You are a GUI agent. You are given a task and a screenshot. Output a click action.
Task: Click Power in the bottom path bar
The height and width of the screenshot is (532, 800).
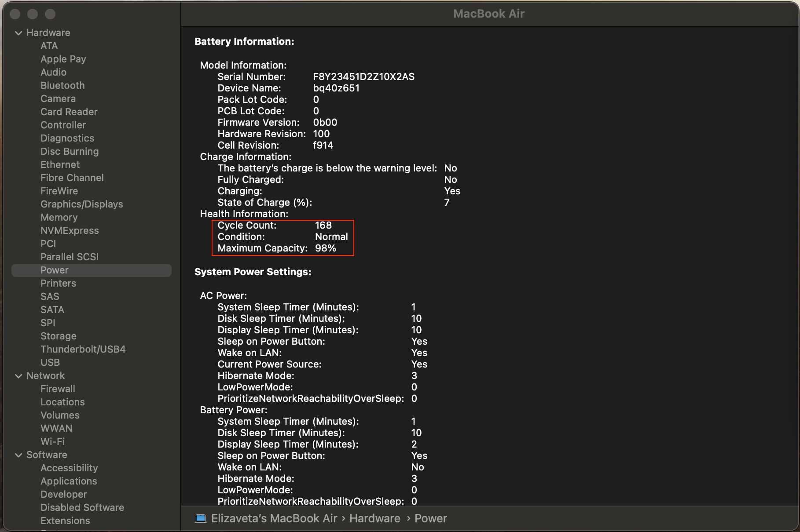point(431,518)
